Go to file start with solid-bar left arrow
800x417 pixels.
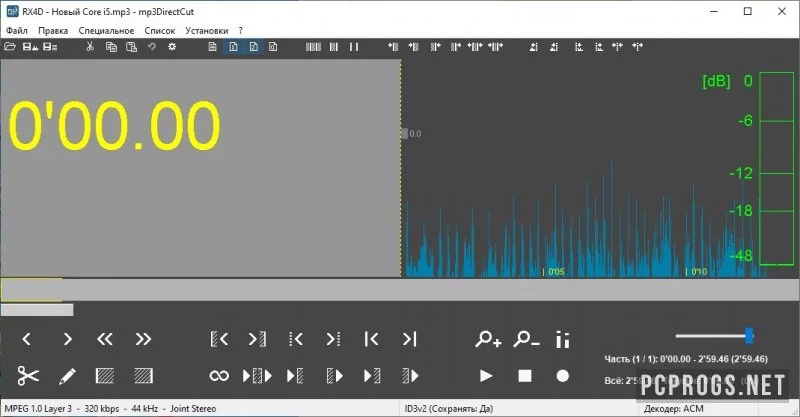[x=371, y=339]
